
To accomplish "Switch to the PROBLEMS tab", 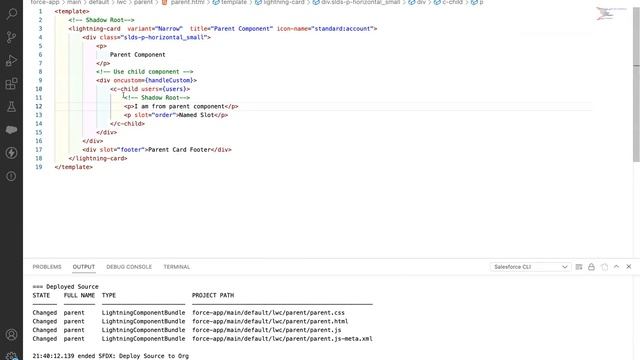I will click(47, 267).
